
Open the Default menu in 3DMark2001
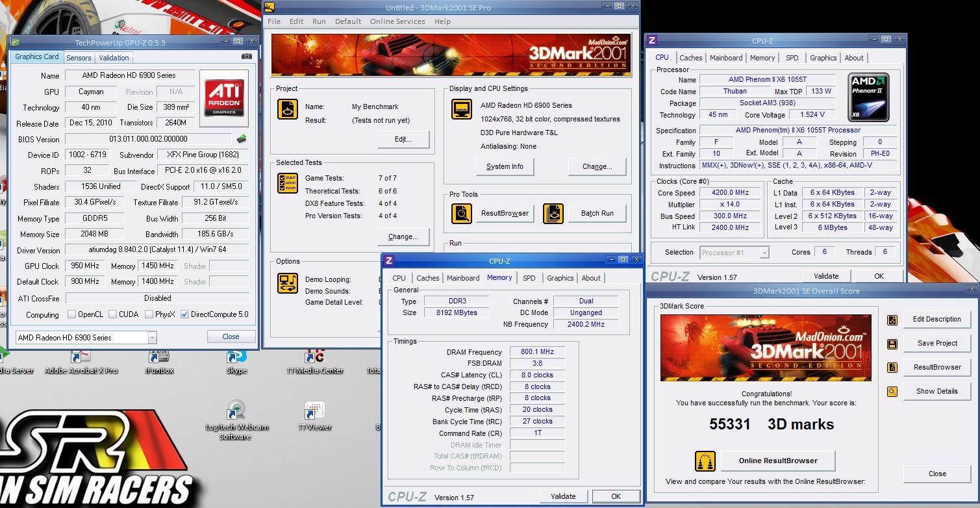coord(348,21)
